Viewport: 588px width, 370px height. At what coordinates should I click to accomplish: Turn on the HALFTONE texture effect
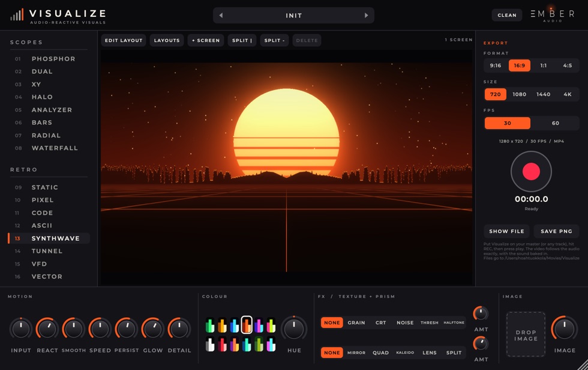[x=454, y=323]
